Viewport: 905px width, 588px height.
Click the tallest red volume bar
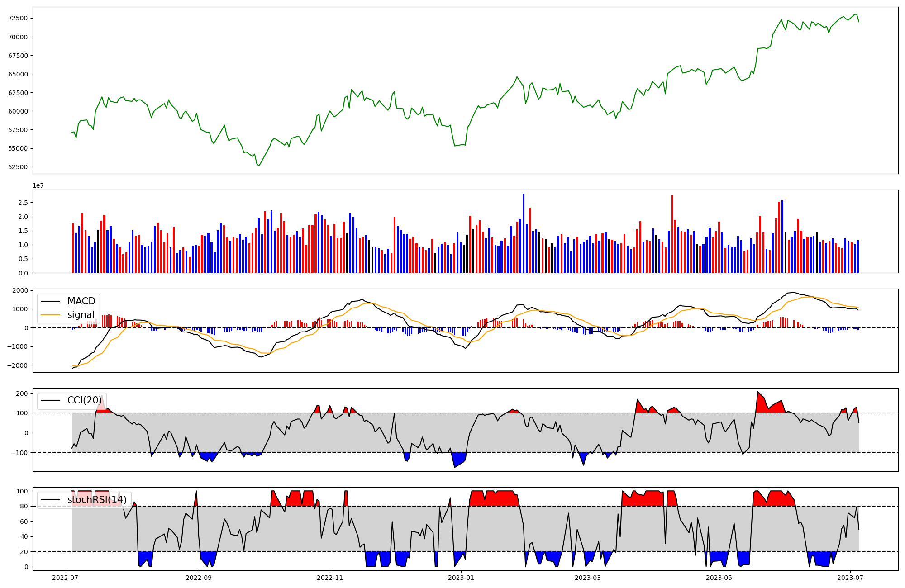[672, 234]
